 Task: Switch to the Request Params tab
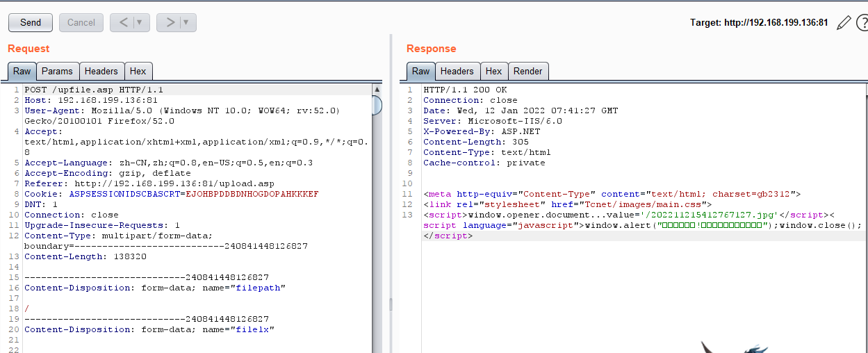coord(57,71)
